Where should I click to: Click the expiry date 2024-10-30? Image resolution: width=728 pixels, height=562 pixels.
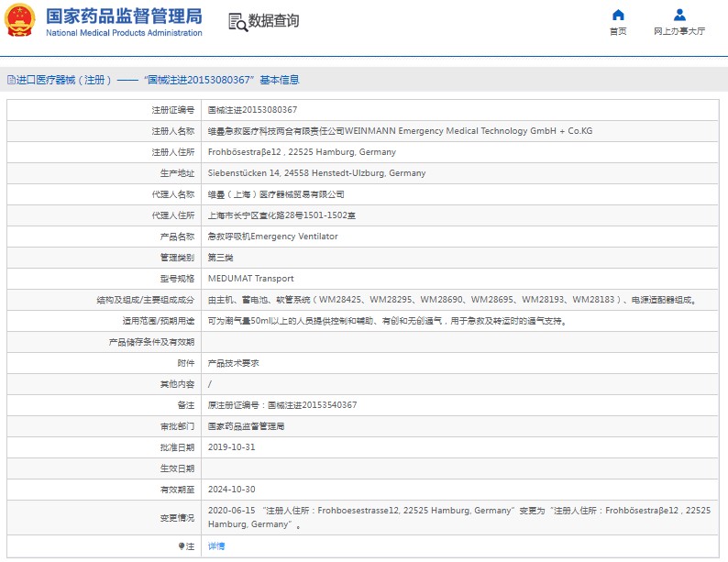point(231,490)
